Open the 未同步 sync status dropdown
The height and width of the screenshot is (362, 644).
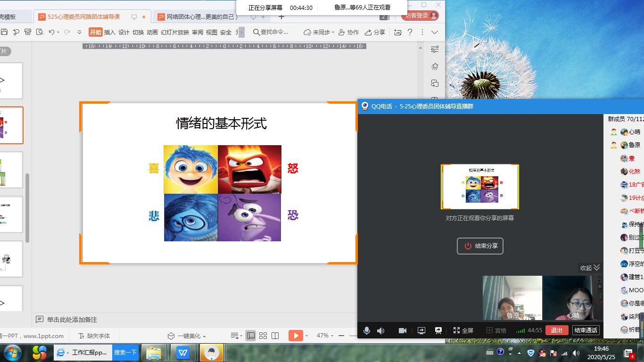(x=319, y=32)
